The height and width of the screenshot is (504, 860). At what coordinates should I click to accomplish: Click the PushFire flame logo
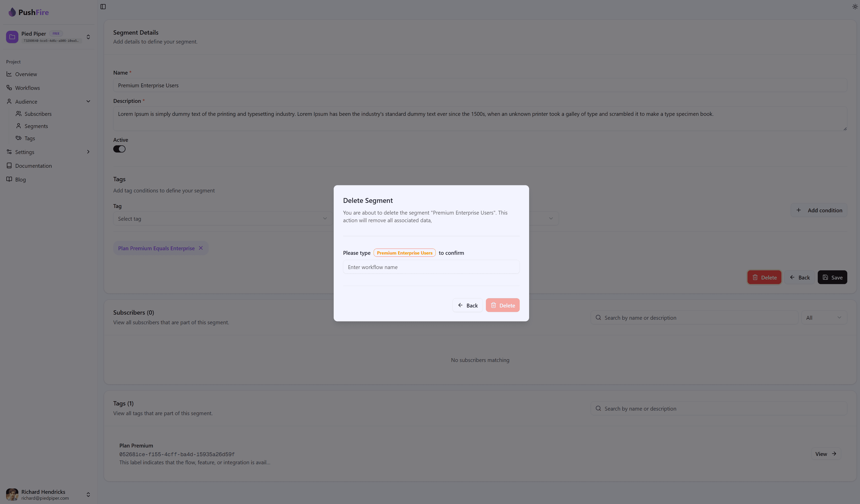12,12
